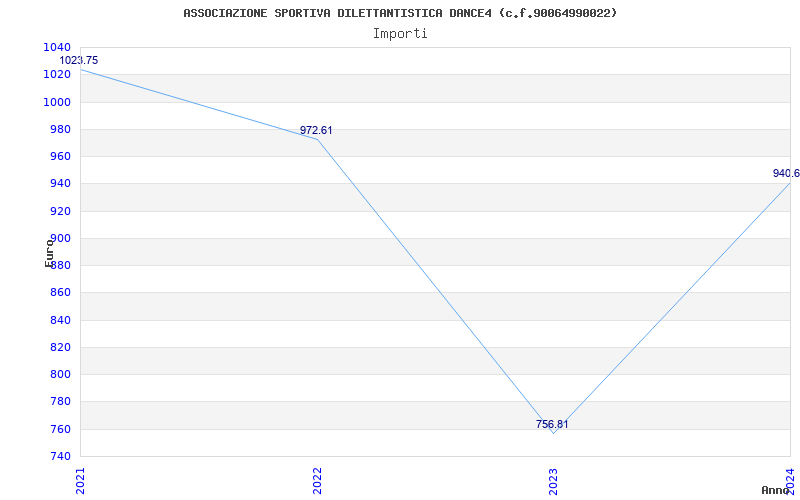The height and width of the screenshot is (500, 800).
Task: Click the 780 y-axis tick label
Action: click(60, 402)
